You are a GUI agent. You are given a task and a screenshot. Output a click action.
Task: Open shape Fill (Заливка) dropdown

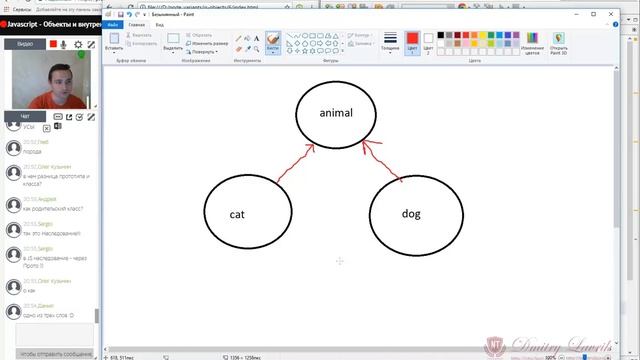point(361,44)
